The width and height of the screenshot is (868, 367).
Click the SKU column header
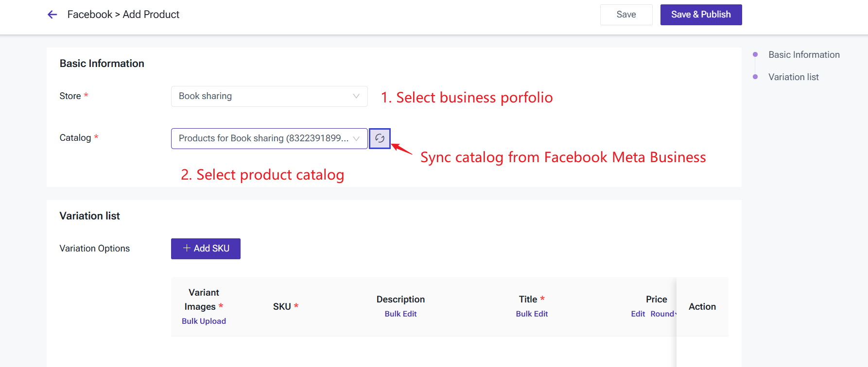(282, 307)
